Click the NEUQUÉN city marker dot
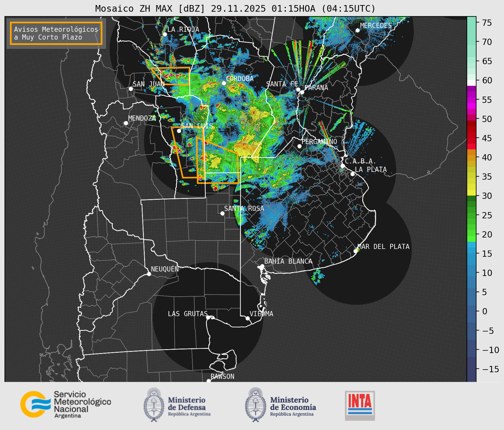The width and height of the screenshot is (504, 430). (x=149, y=274)
